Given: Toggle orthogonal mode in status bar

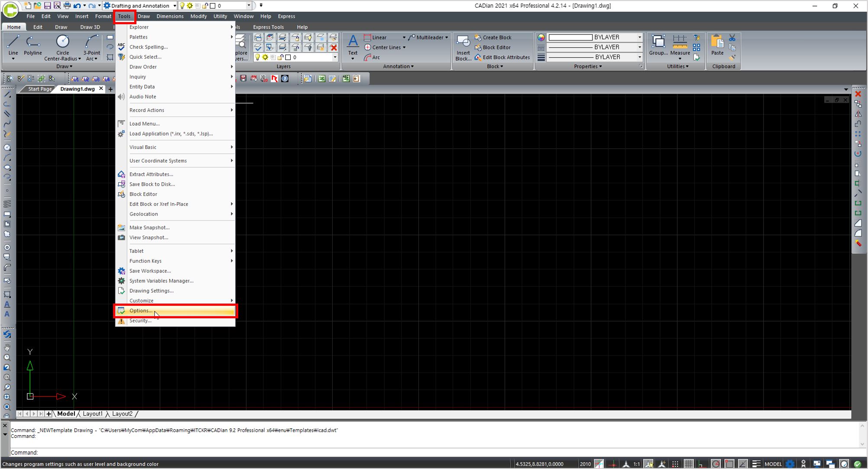Looking at the screenshot, I should tap(701, 464).
